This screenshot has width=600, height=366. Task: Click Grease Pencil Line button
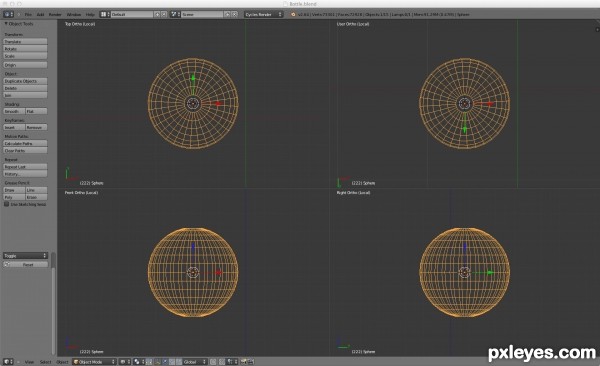(x=36, y=190)
